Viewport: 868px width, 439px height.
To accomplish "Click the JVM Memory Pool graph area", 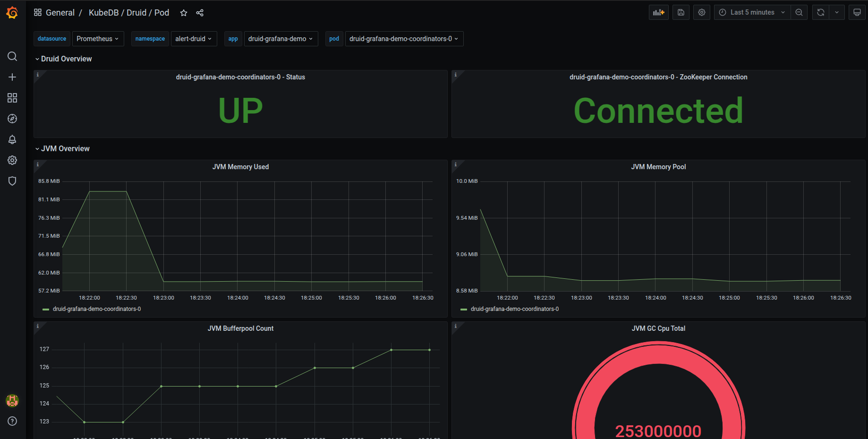I will (x=665, y=236).
